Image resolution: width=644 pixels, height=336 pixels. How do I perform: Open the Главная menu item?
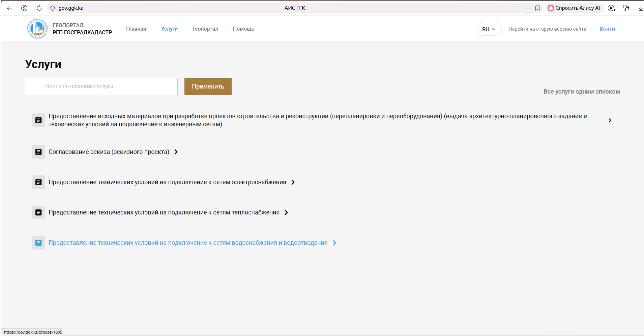[x=136, y=29]
